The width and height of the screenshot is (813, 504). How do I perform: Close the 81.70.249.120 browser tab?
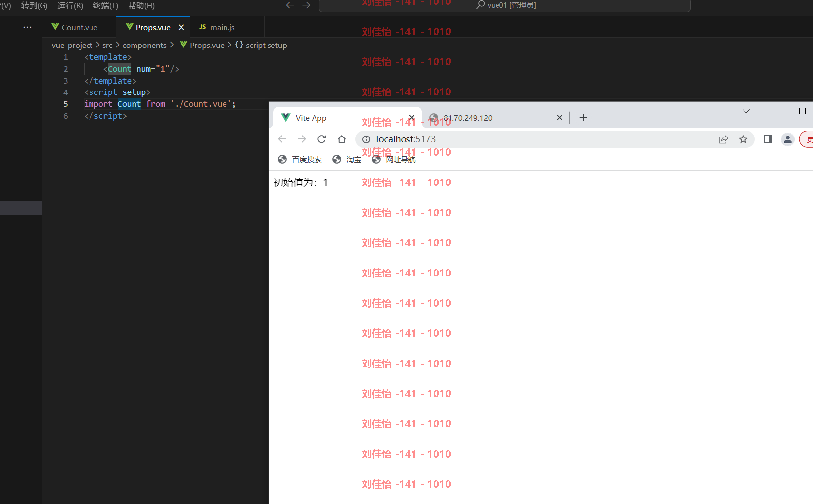click(x=559, y=118)
